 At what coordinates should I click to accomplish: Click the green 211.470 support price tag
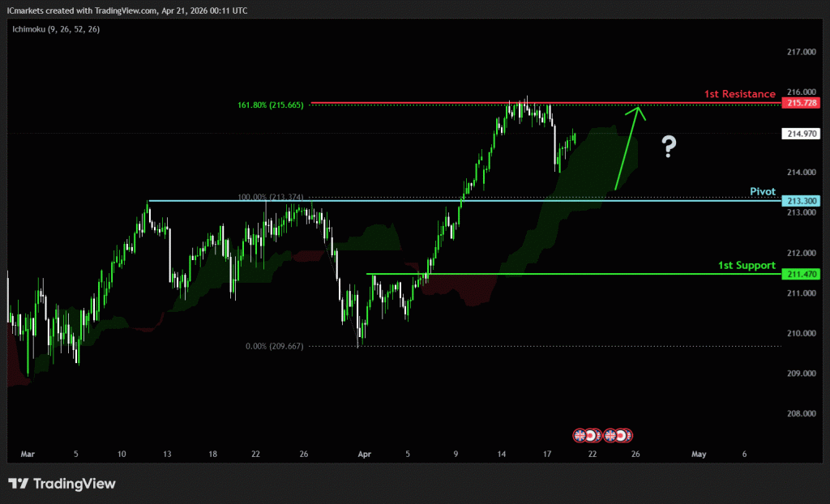(801, 275)
